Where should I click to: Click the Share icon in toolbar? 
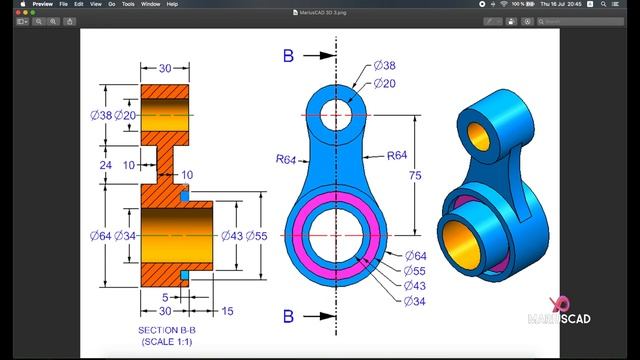70,21
